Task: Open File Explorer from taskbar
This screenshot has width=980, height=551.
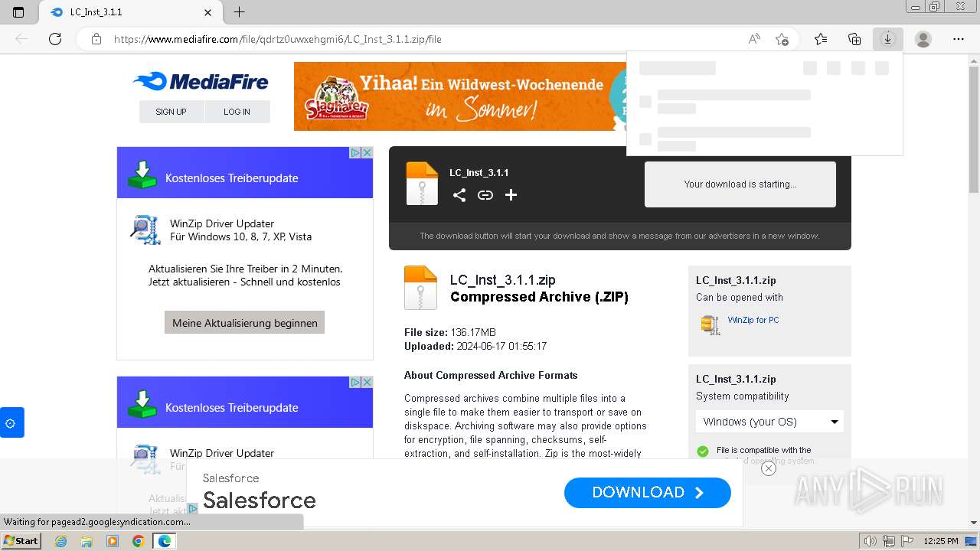Action: click(87, 541)
